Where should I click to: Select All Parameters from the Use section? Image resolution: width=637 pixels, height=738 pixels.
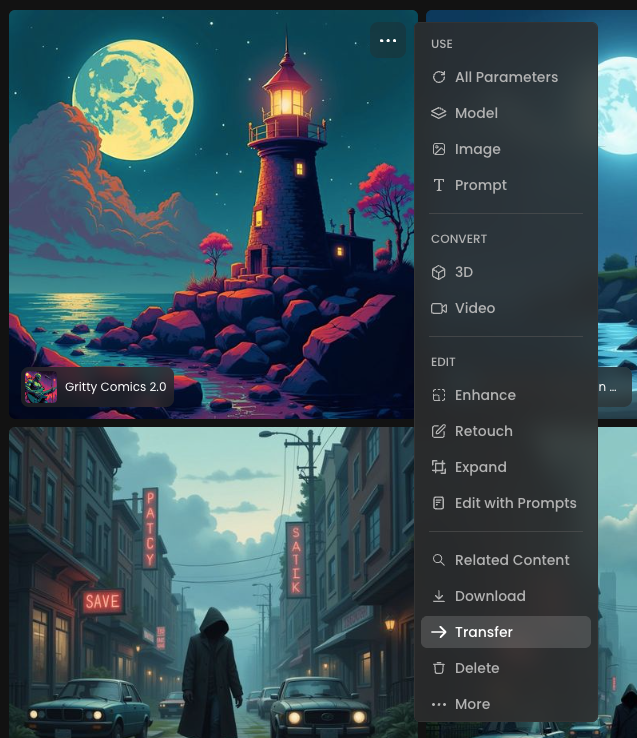tap(505, 77)
